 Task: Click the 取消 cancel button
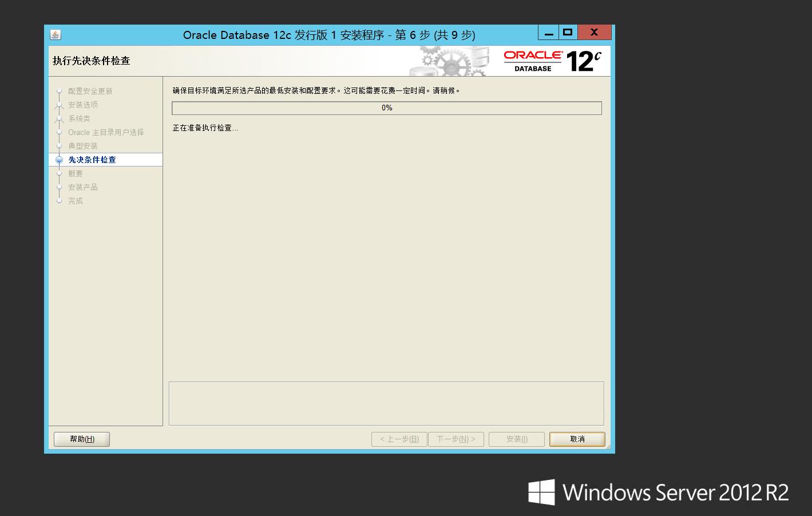click(x=577, y=439)
